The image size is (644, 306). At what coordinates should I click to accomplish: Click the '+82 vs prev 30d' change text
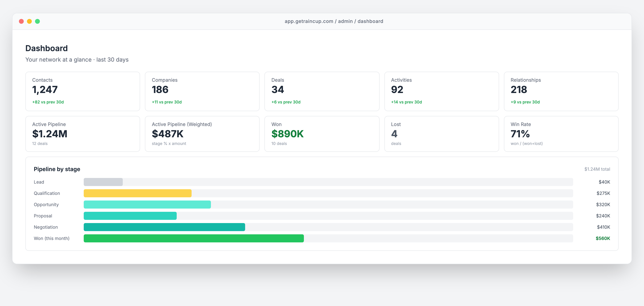(48, 102)
